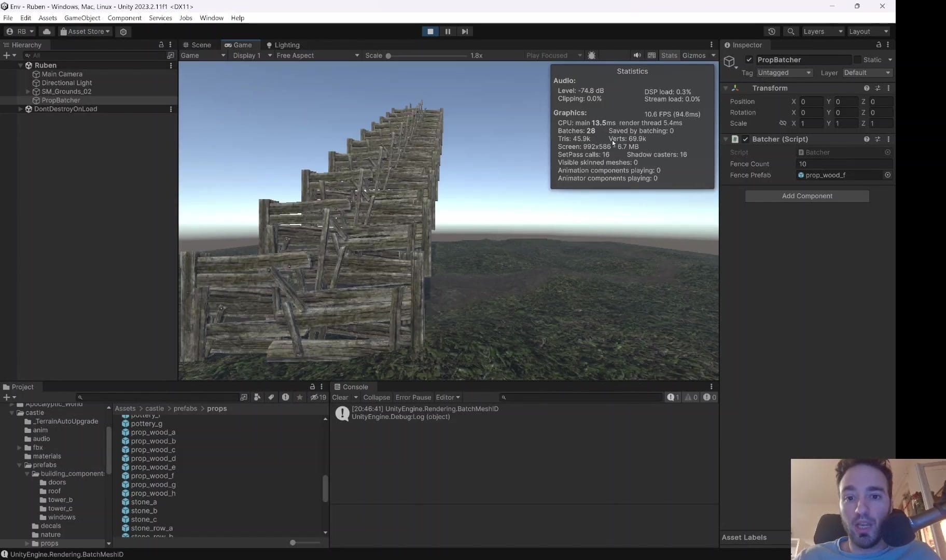Enable the Static checkbox in Inspector
This screenshot has height=560, width=946.
[858, 60]
